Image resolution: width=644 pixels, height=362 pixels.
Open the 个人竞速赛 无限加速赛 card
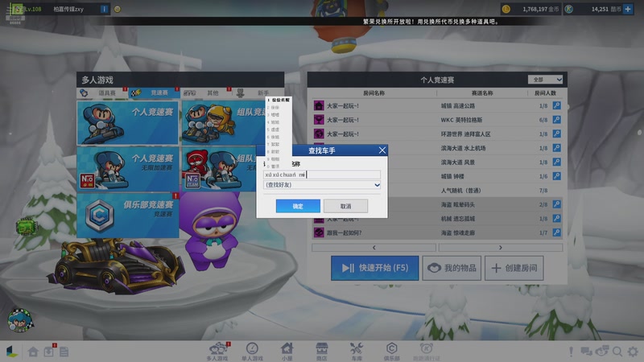128,169
